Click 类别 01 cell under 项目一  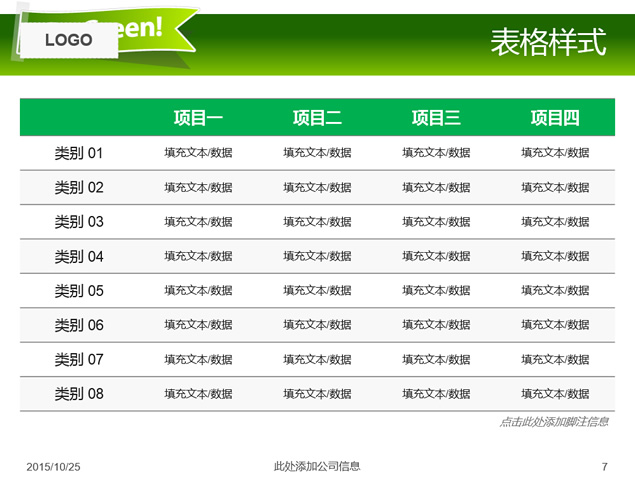point(198,153)
